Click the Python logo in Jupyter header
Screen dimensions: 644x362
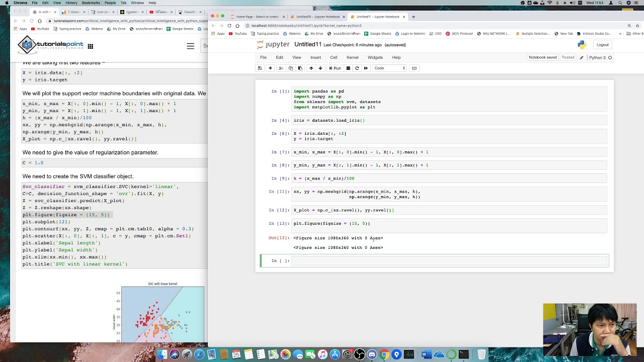582,45
